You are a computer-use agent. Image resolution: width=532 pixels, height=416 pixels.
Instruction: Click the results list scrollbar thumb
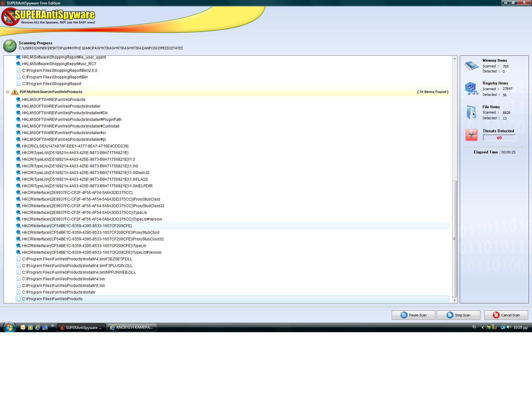click(x=455, y=239)
